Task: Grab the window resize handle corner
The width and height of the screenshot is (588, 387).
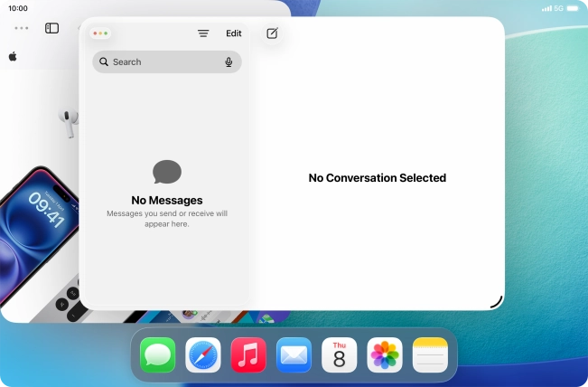Action: [x=497, y=303]
